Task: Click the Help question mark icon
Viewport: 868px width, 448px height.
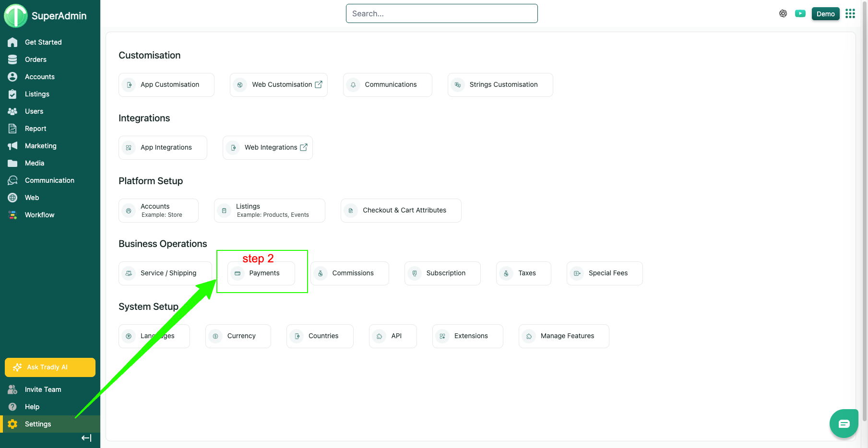Action: [x=12, y=407]
